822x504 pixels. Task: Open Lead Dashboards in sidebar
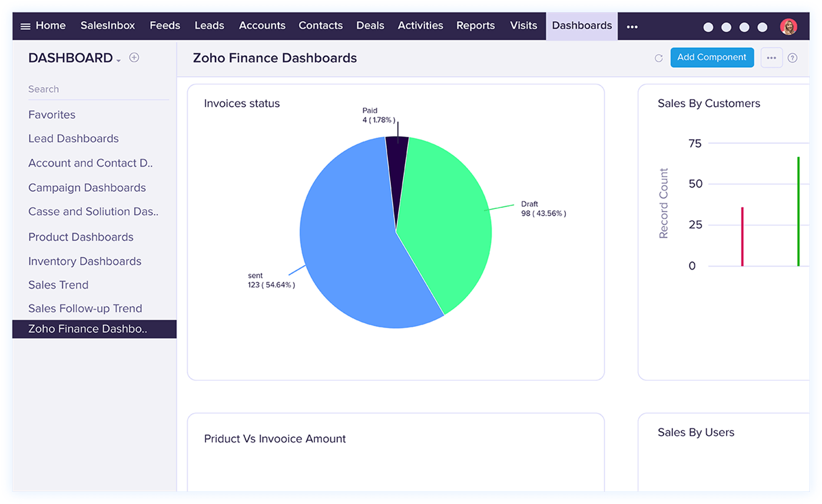coord(74,139)
